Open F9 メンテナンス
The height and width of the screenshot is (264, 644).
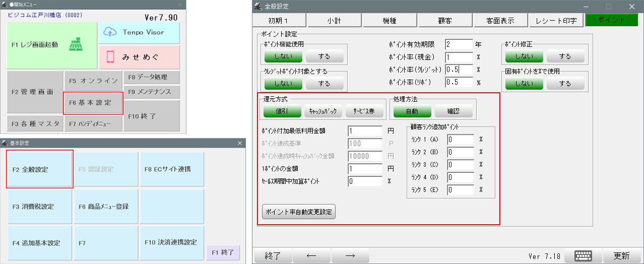[152, 92]
